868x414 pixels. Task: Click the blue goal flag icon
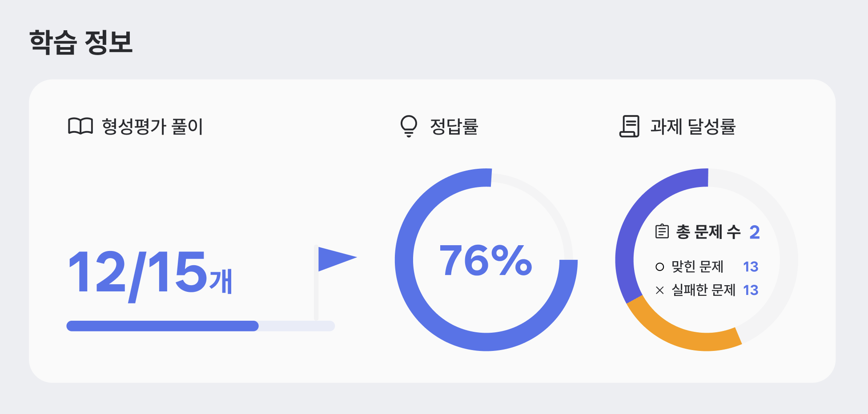[336, 258]
